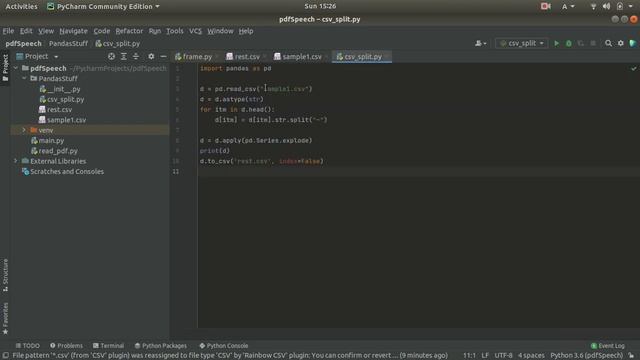Viewport: 640px width, 360px height.
Task: Open the user account icon in toolbar
Action: [x=480, y=43]
